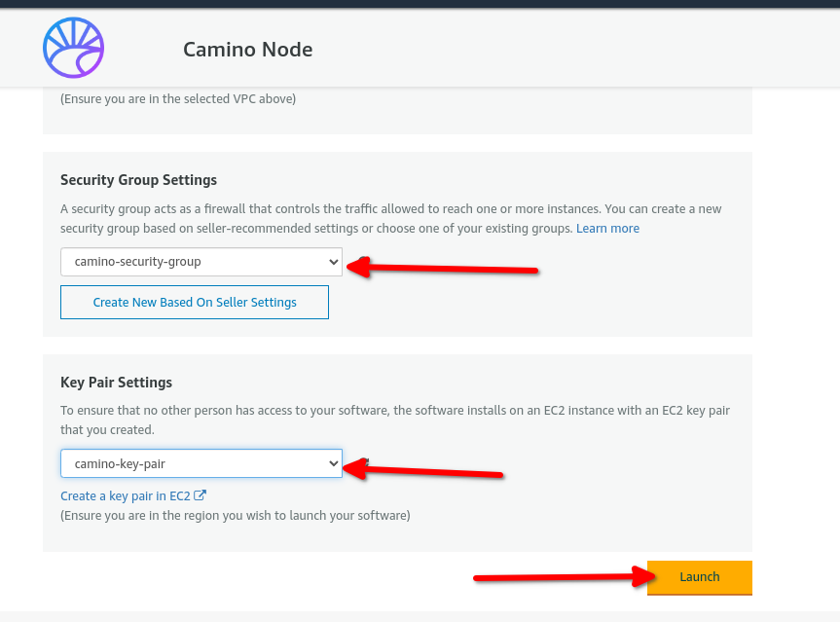Click the red arrow beside the key pair dropdown
Image resolution: width=840 pixels, height=622 pixels.
(x=428, y=471)
